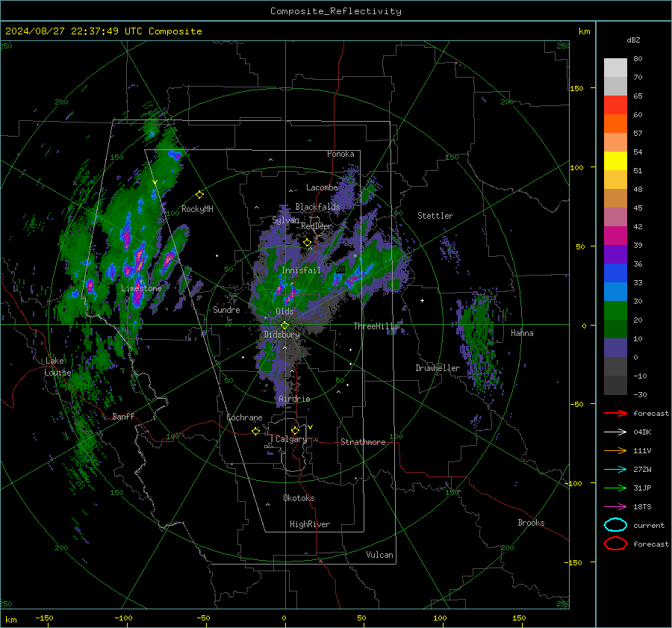
Task: Click the cyan 27ZW arrow legend icon
Action: tap(615, 470)
